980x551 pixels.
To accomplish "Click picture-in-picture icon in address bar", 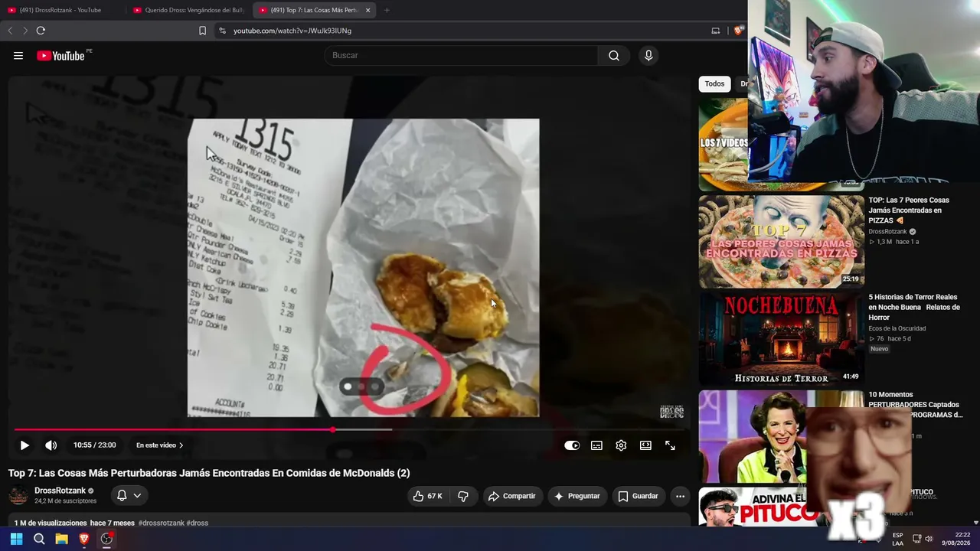I will (716, 31).
